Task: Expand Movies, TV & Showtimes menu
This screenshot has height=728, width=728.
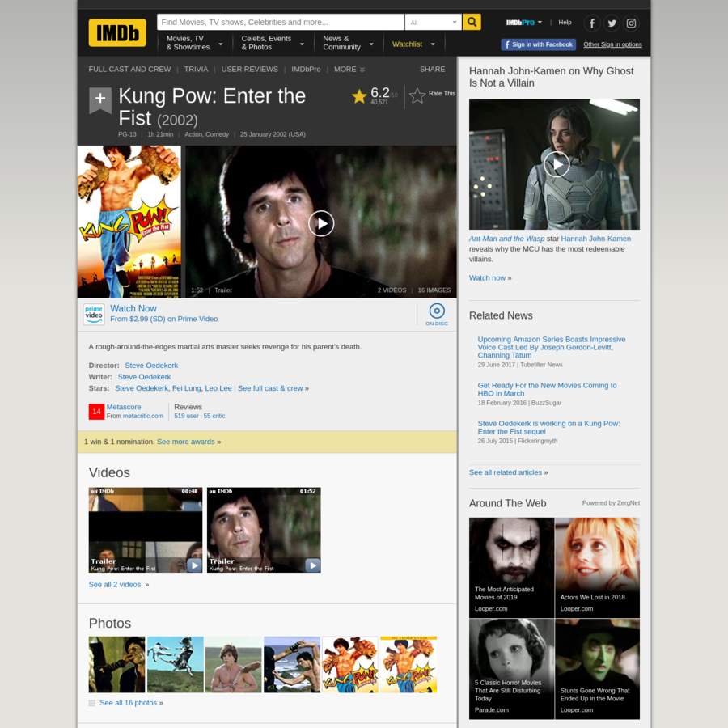Action: [x=194, y=43]
